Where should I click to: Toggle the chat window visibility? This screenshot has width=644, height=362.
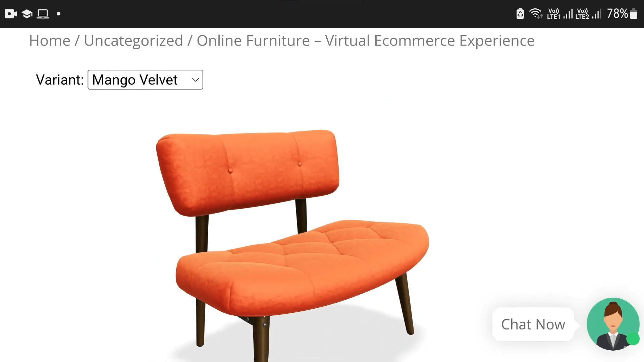coord(612,324)
